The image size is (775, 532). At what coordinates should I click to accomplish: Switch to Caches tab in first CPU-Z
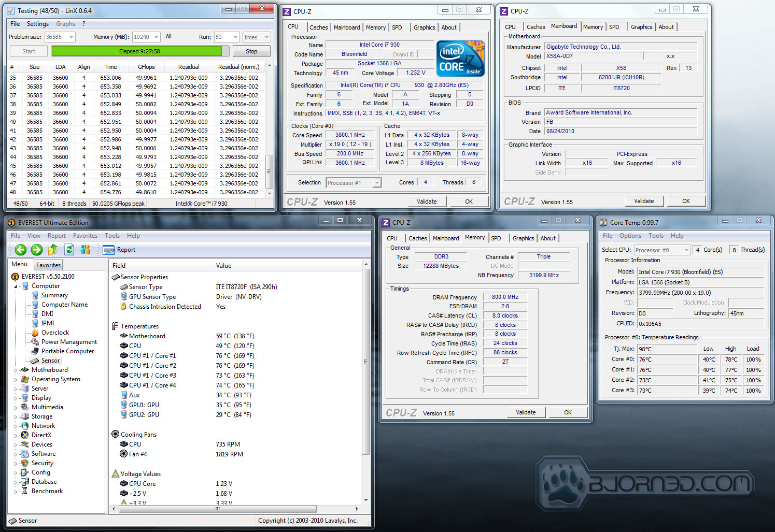pos(318,27)
